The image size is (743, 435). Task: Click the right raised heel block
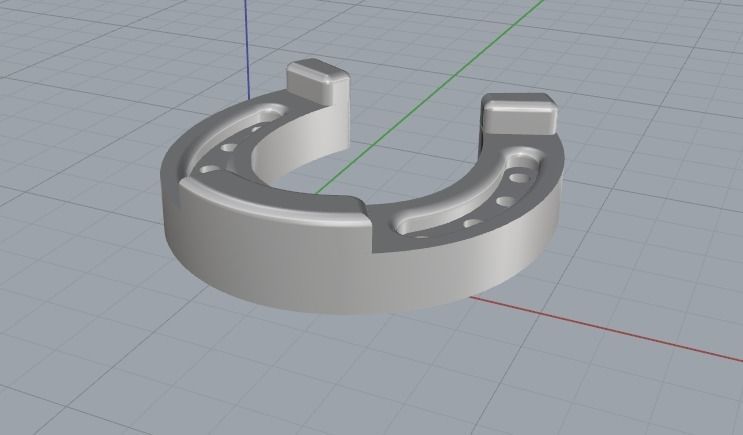coord(520,113)
